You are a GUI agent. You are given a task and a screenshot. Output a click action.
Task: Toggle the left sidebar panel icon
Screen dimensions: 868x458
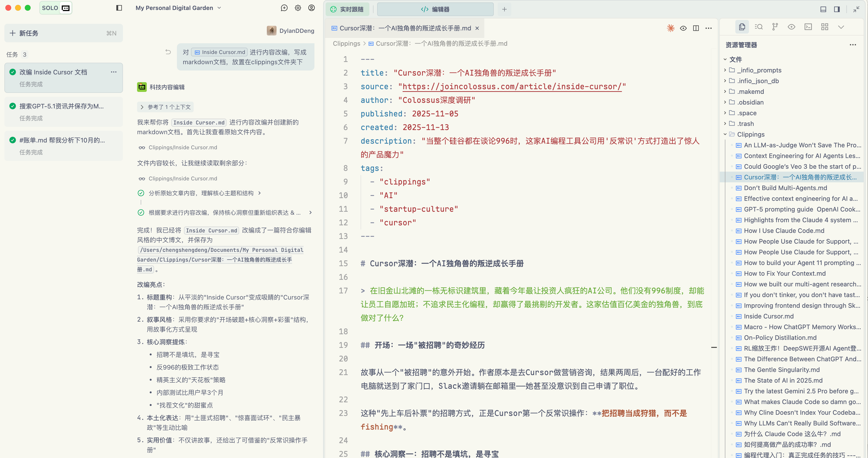pyautogui.click(x=119, y=8)
